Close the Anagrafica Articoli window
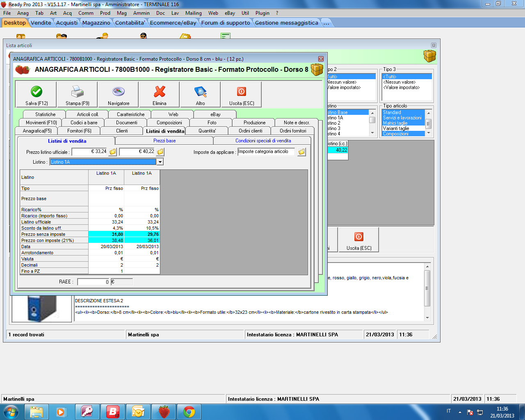 (321, 59)
